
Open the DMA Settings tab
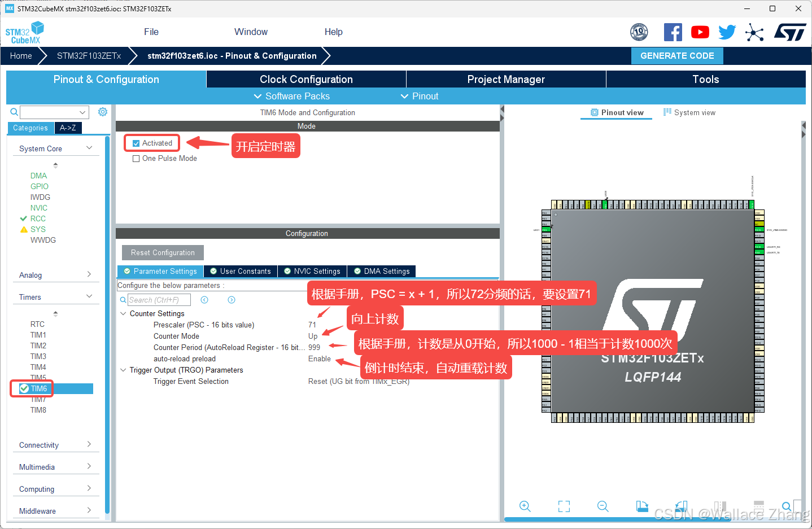(x=382, y=272)
